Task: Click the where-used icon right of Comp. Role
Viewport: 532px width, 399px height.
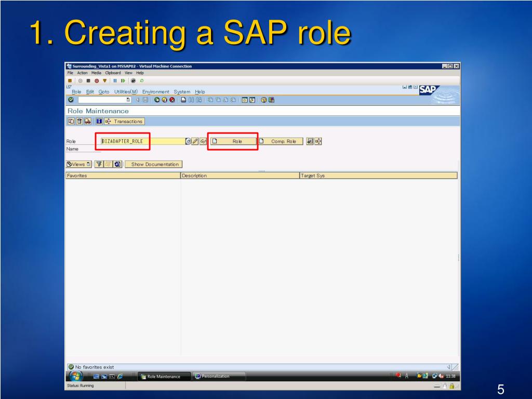Action: (x=310, y=141)
